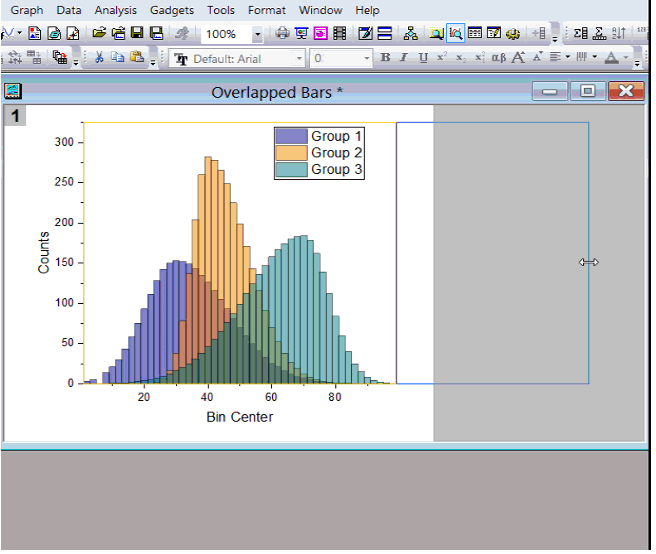Open the text alignment dropdown arrow
The width and height of the screenshot is (656, 554).
[568, 56]
